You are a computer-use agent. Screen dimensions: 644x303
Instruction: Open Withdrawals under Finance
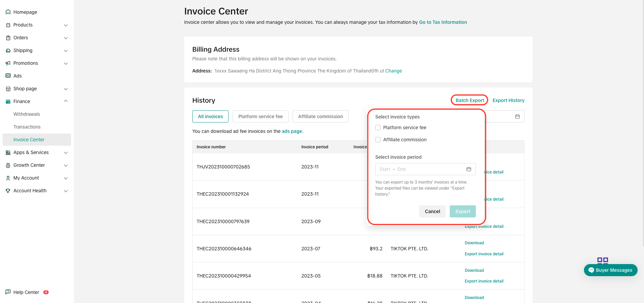[x=27, y=114]
